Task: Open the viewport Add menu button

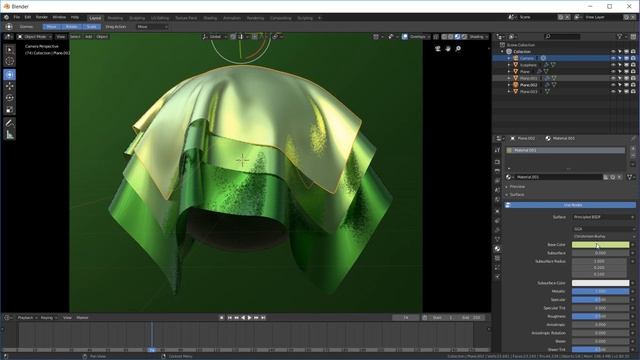Action: coord(89,37)
